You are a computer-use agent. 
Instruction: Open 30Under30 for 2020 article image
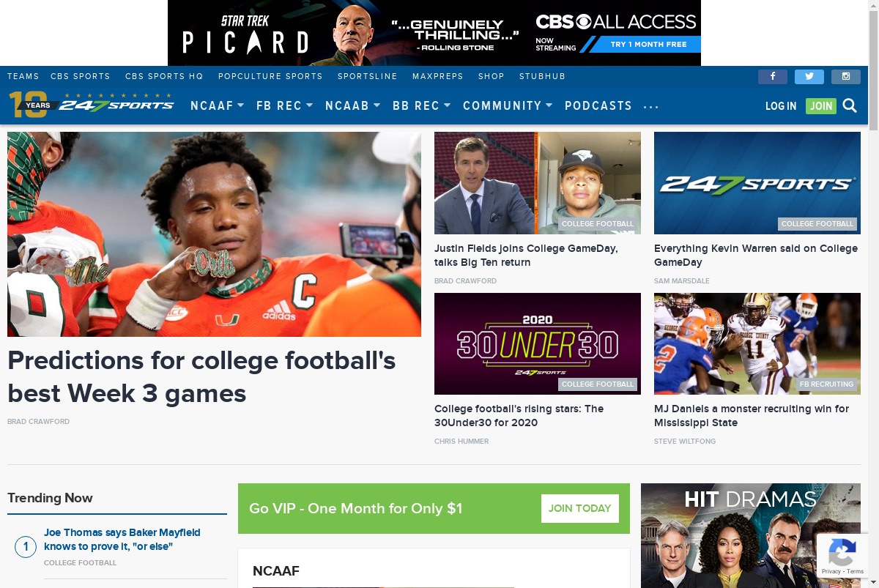[538, 343]
